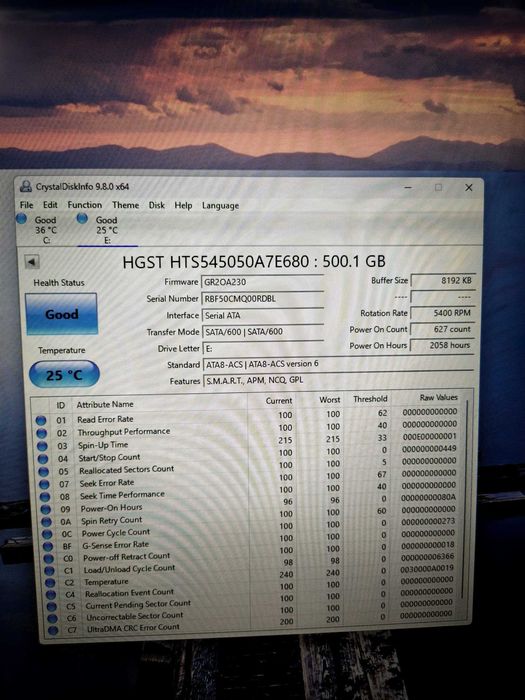Open the Function menu

pyautogui.click(x=84, y=205)
